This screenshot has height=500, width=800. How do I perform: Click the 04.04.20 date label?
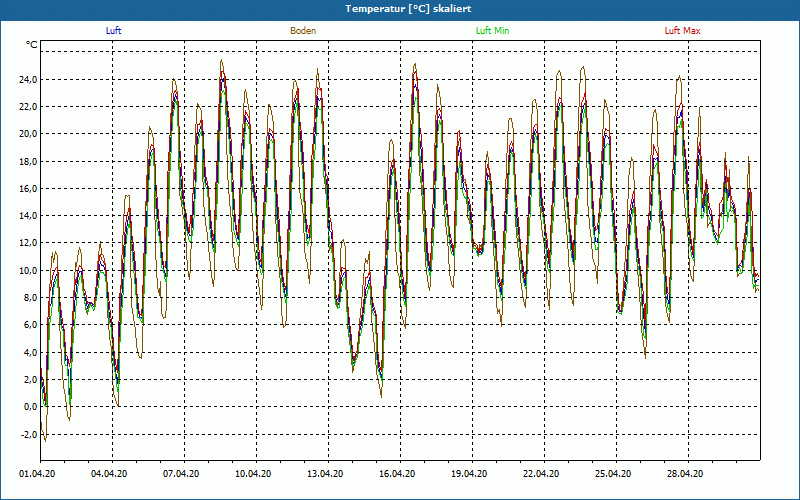point(109,474)
